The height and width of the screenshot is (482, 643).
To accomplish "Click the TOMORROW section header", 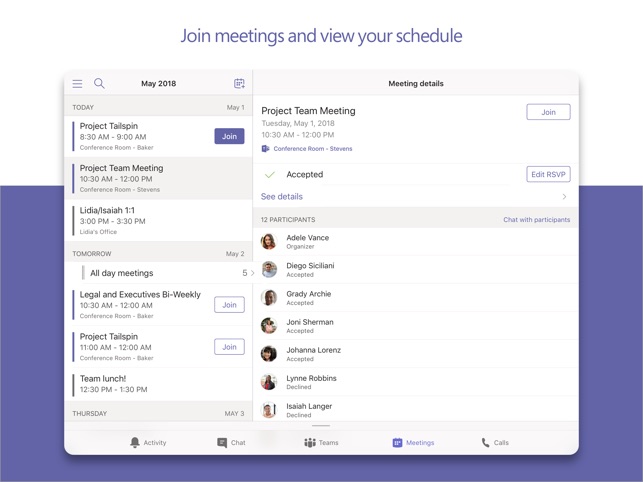I will pyautogui.click(x=158, y=254).
